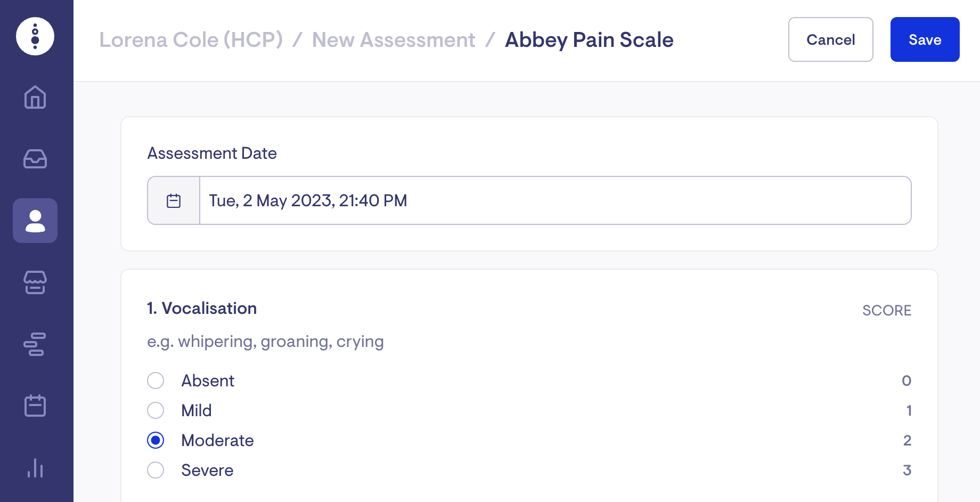
Task: Click calendar icon beside Assessment Date
Action: pos(174,201)
